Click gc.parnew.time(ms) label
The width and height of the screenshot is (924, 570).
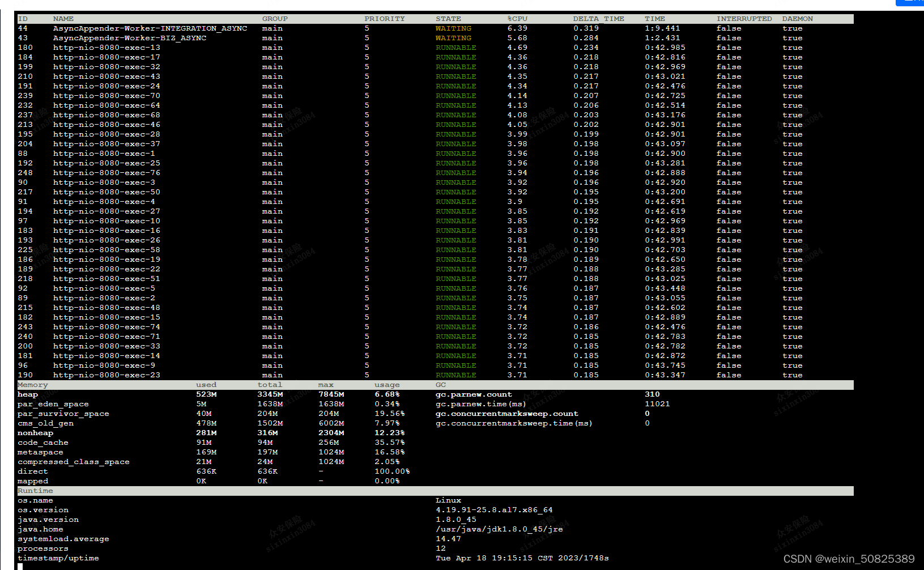click(481, 404)
